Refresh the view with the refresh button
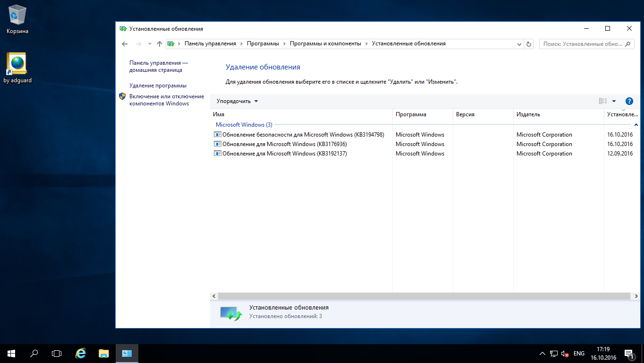 529,44
